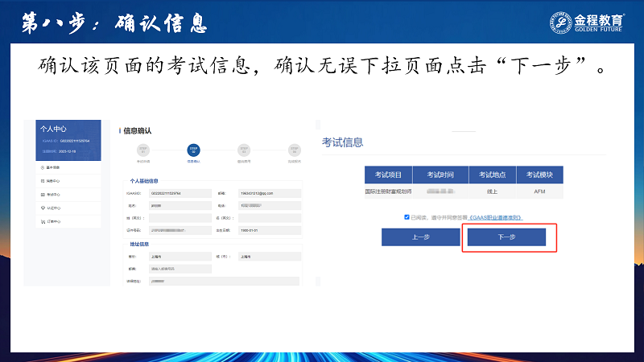Viewport: 644px width, 362px height.
Task: Click the 上一步 (previous step) button
Action: 420,237
